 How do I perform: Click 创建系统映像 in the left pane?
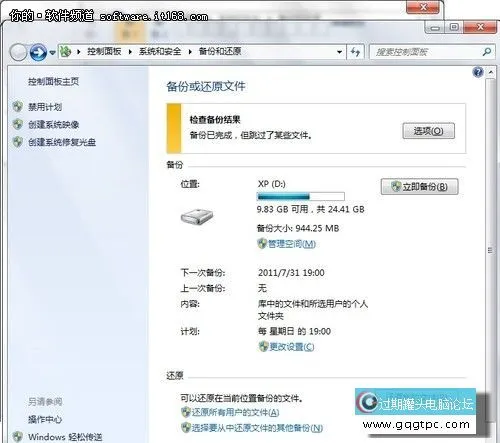click(x=53, y=125)
